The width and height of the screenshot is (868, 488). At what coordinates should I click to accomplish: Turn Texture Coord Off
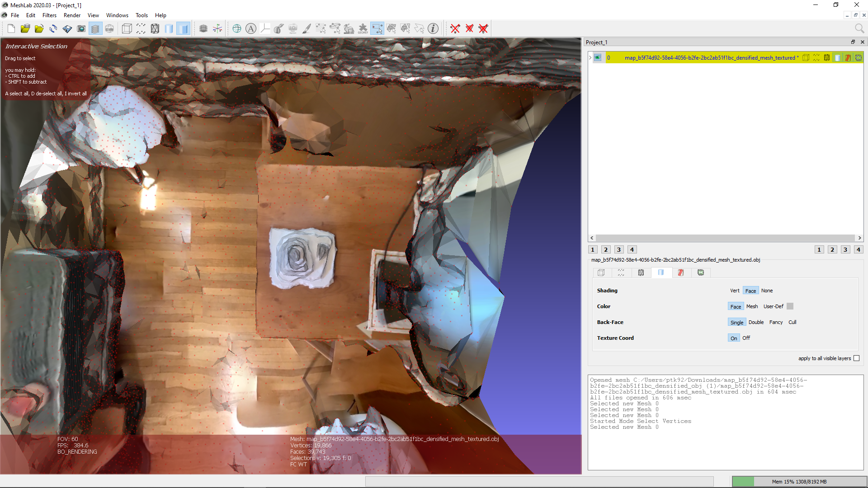click(x=745, y=338)
